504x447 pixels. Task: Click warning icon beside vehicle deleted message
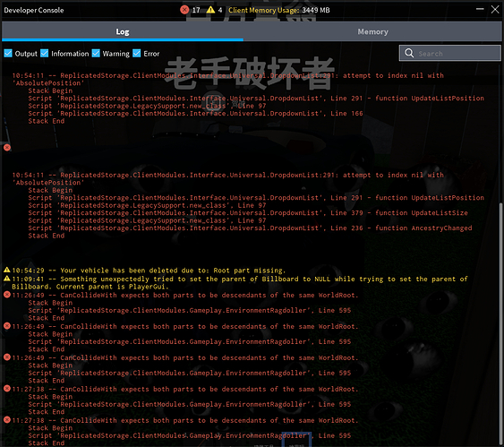point(7,270)
